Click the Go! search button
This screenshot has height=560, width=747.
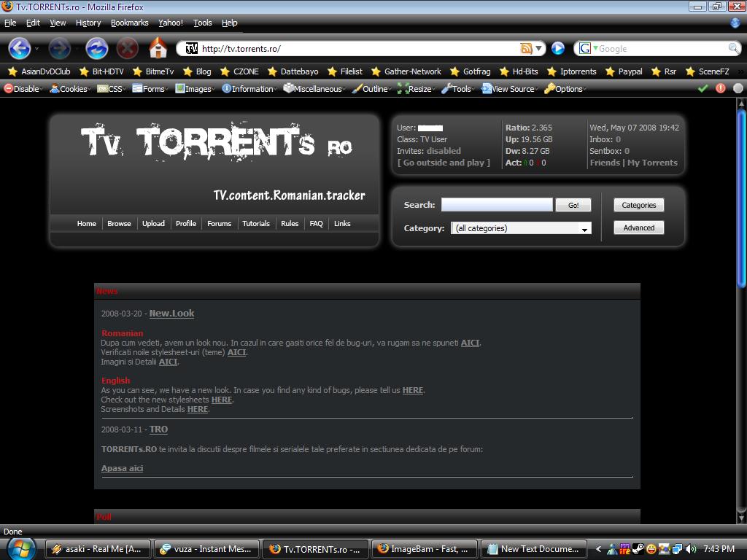coord(573,205)
